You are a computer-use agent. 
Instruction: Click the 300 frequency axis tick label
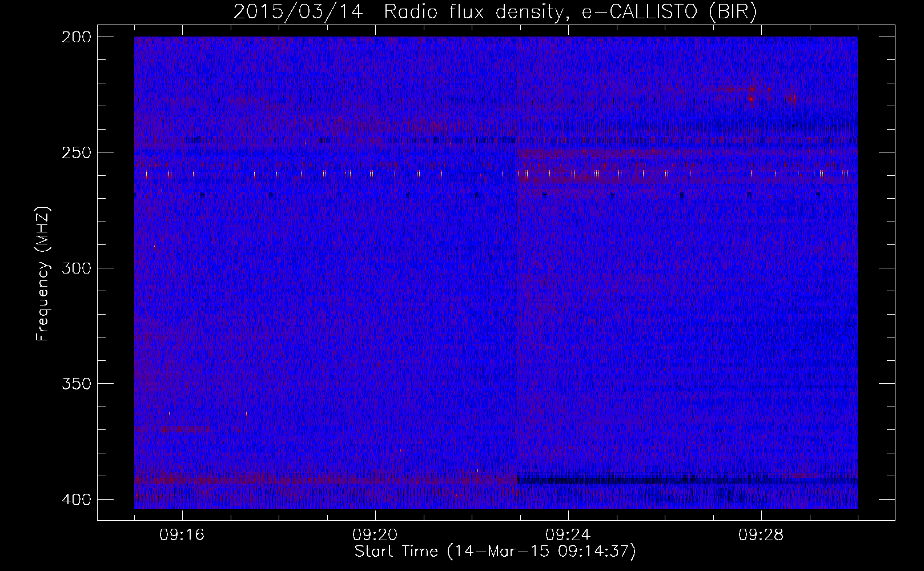[77, 268]
